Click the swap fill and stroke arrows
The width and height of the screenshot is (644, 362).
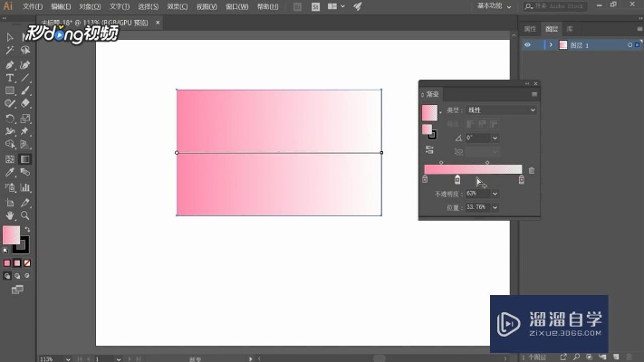[27, 230]
